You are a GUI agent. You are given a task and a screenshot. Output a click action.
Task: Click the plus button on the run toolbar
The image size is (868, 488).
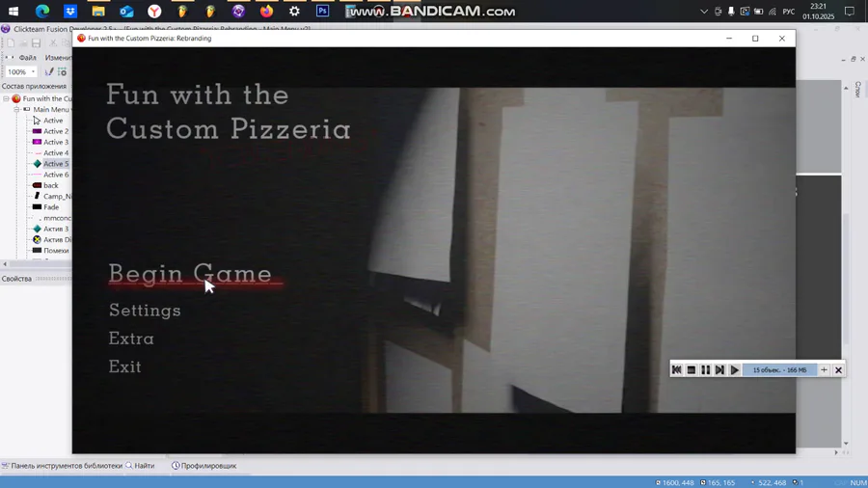[824, 369]
